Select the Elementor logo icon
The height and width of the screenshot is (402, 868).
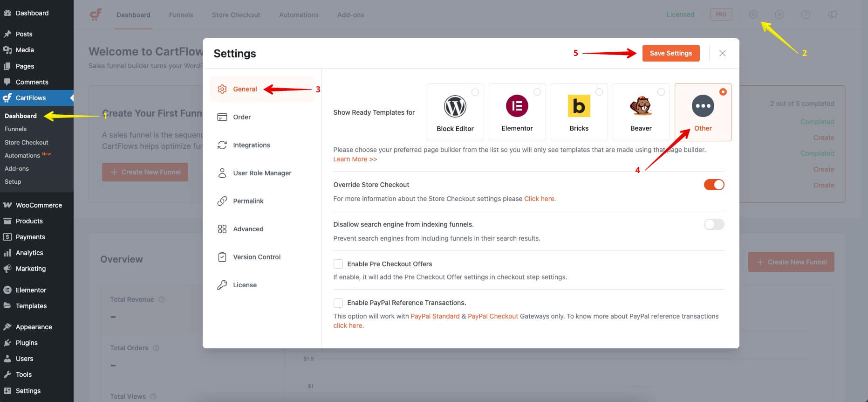tap(517, 106)
